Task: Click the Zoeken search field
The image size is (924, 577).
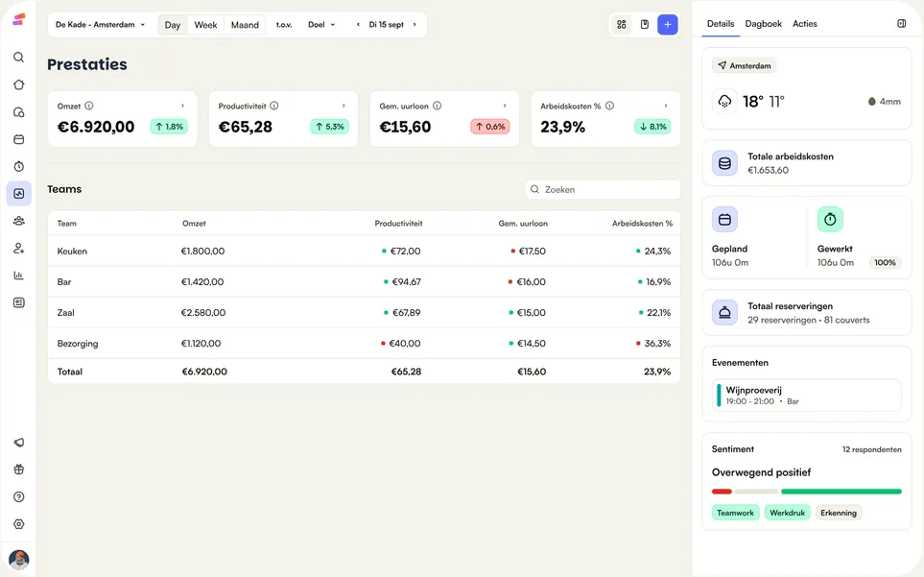Action: point(603,189)
